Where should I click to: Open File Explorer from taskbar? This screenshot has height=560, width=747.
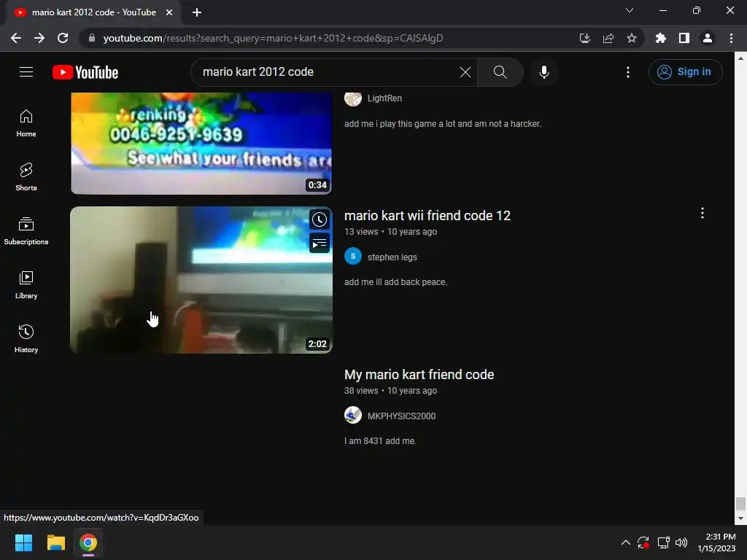pyautogui.click(x=55, y=542)
